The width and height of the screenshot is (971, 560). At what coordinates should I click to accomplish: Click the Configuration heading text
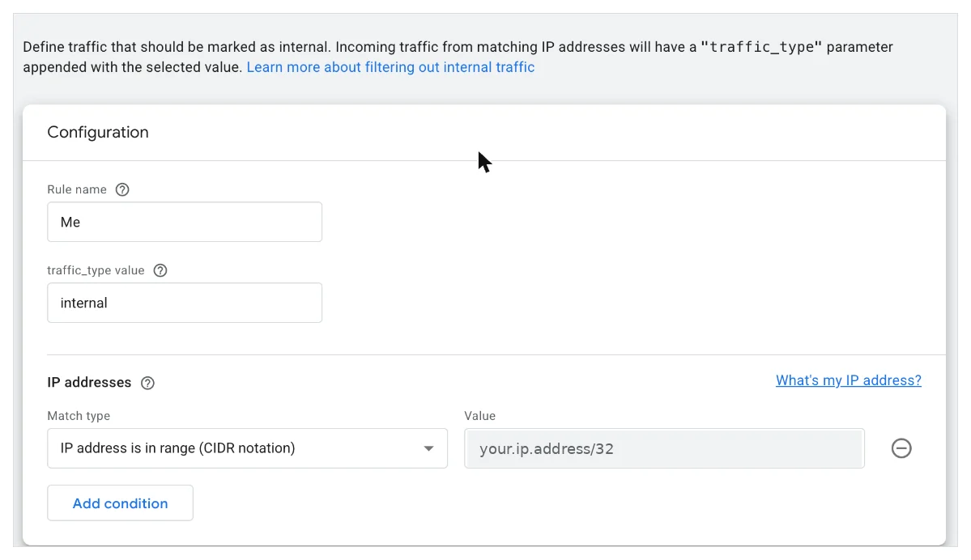coord(98,133)
